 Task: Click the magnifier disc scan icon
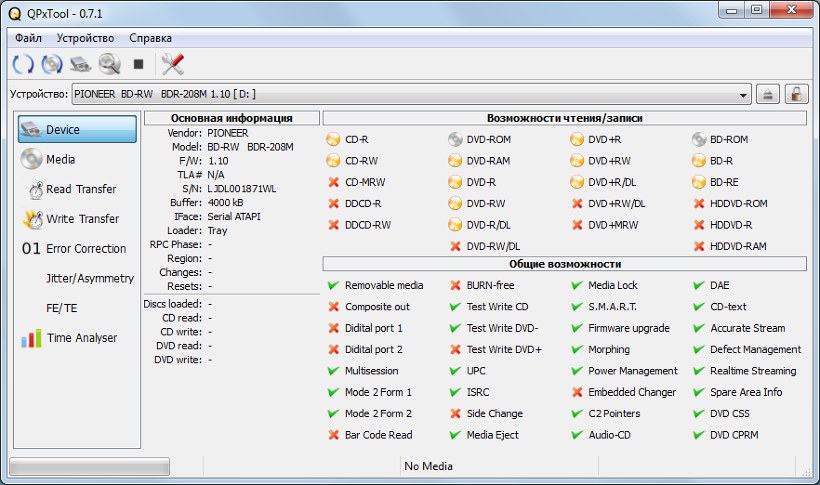pyautogui.click(x=109, y=64)
